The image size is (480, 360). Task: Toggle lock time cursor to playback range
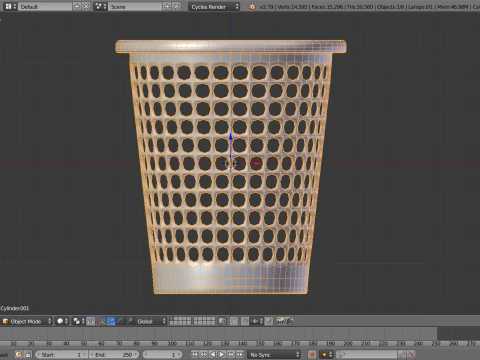[x=28, y=354]
